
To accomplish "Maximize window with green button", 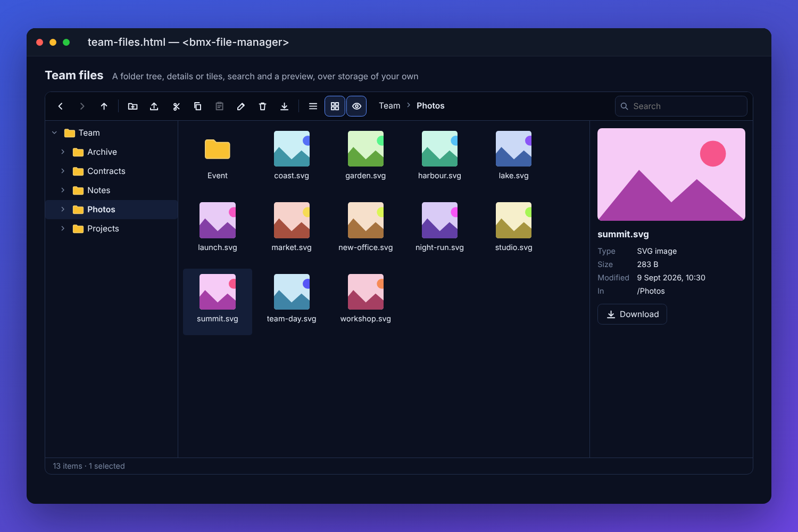I will coord(66,42).
